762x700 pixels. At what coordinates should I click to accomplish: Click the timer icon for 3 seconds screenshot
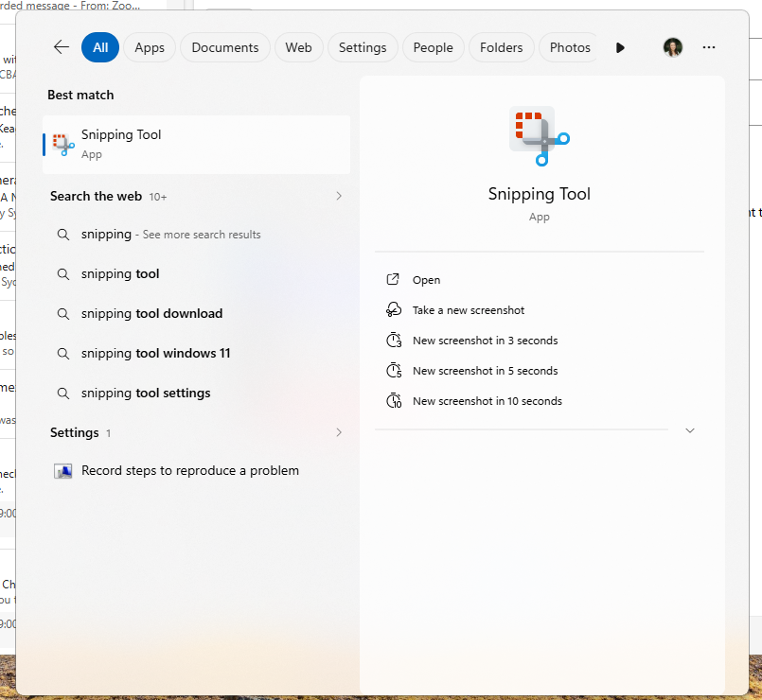[x=394, y=341]
